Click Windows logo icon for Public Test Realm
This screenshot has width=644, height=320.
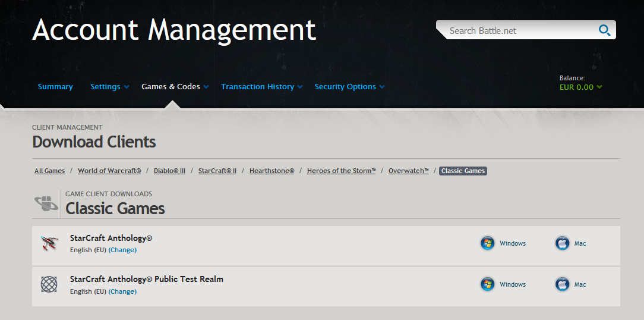(487, 284)
